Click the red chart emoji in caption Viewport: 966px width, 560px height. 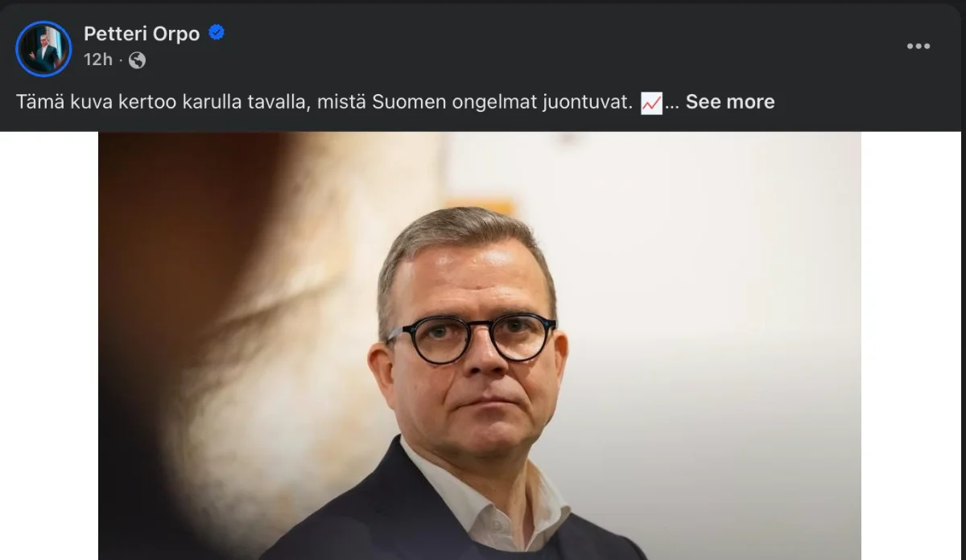651,103
